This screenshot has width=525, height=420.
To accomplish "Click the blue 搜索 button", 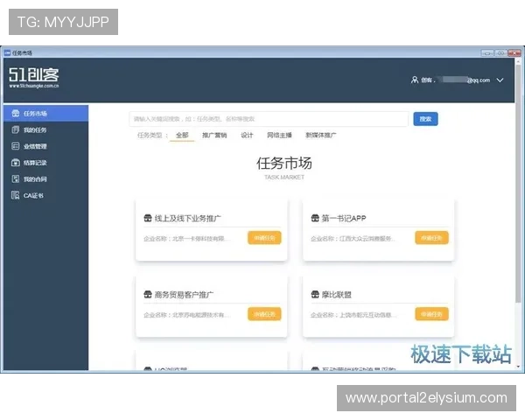I will 425,119.
